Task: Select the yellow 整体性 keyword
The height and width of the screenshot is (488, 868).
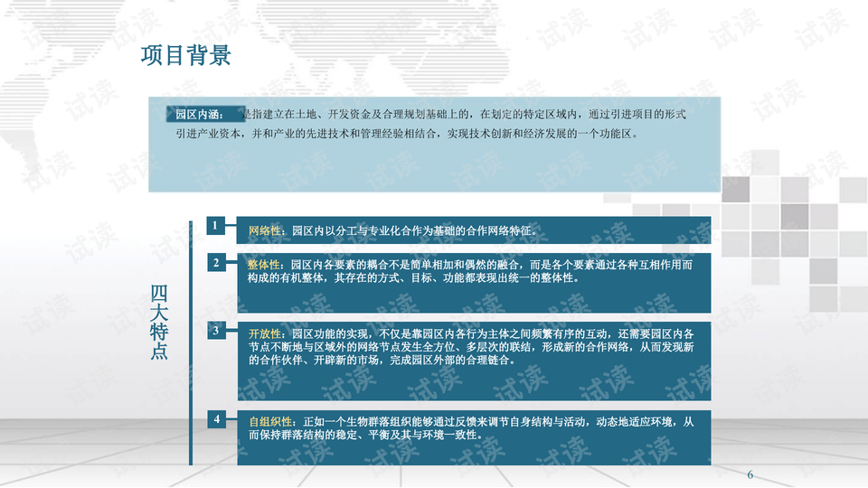Action: 265,265
